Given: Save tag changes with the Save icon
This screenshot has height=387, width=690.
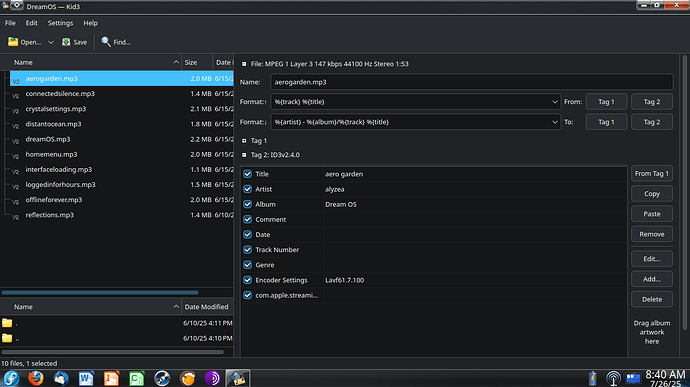Looking at the screenshot, I should 66,42.
